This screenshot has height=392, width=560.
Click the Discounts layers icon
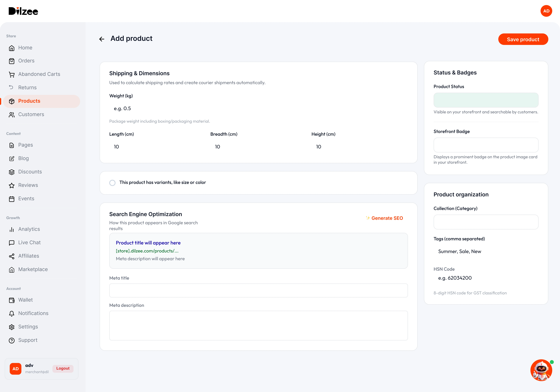[11, 172]
